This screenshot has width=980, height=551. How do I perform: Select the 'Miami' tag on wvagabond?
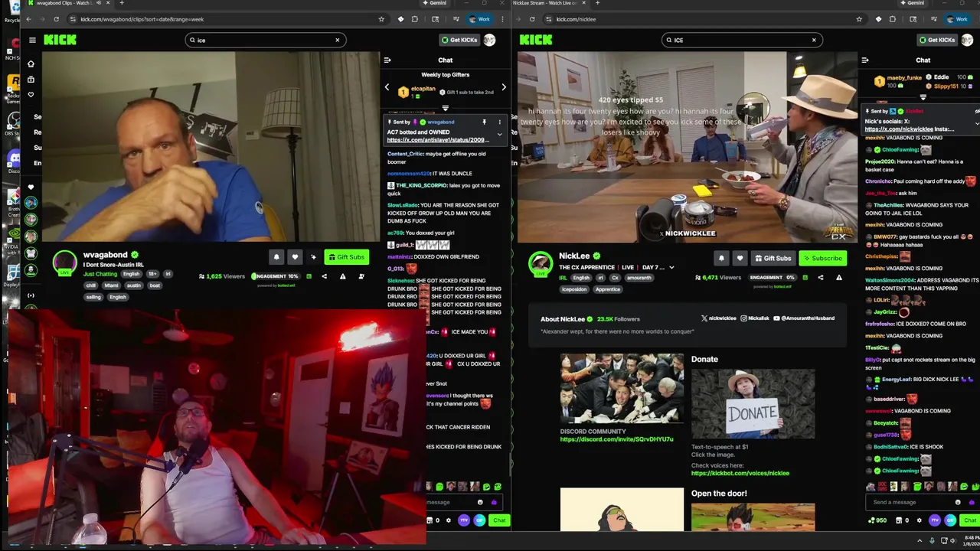coord(111,285)
